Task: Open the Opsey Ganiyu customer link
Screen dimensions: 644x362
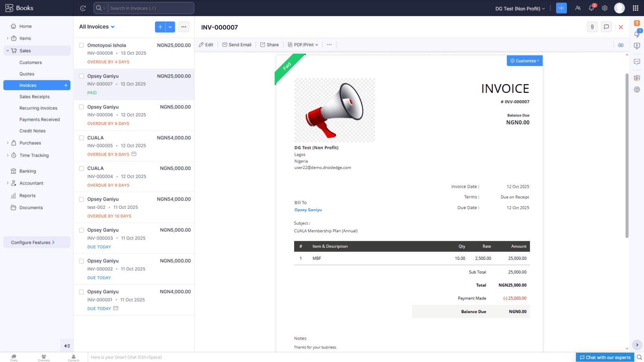Action: pyautogui.click(x=308, y=210)
